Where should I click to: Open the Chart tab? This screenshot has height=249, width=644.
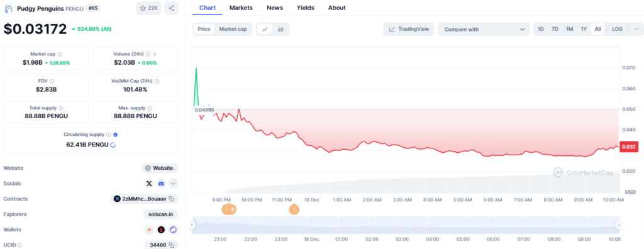tap(208, 8)
